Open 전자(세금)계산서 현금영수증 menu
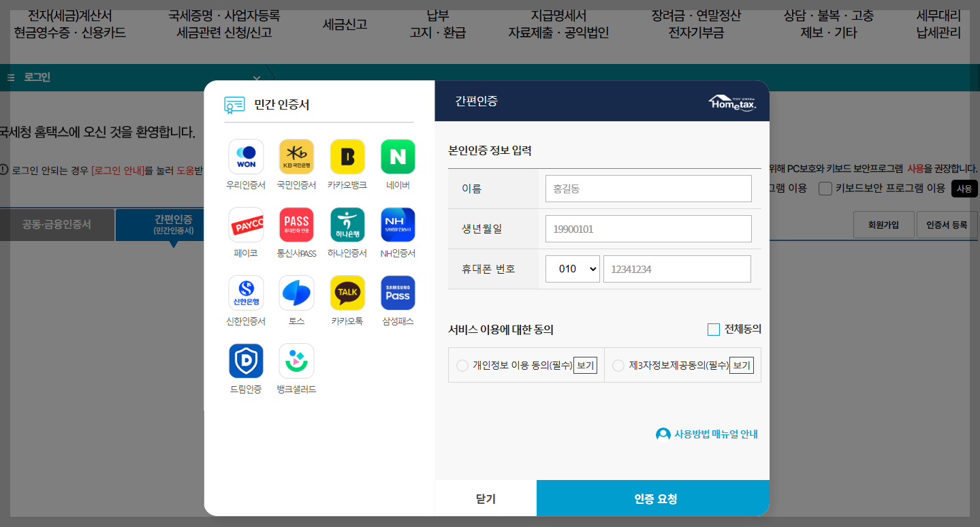This screenshot has width=980, height=527. (69, 25)
